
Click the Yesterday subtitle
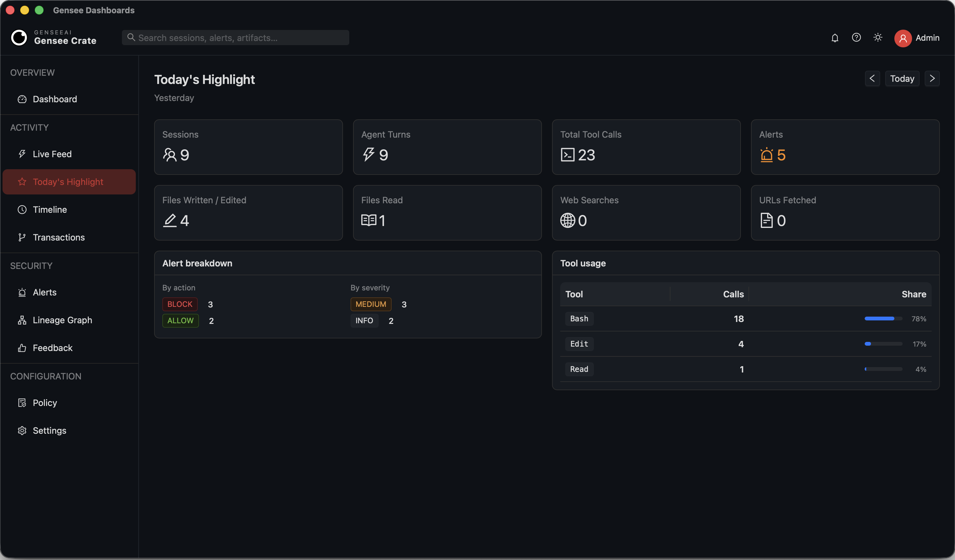pyautogui.click(x=174, y=98)
